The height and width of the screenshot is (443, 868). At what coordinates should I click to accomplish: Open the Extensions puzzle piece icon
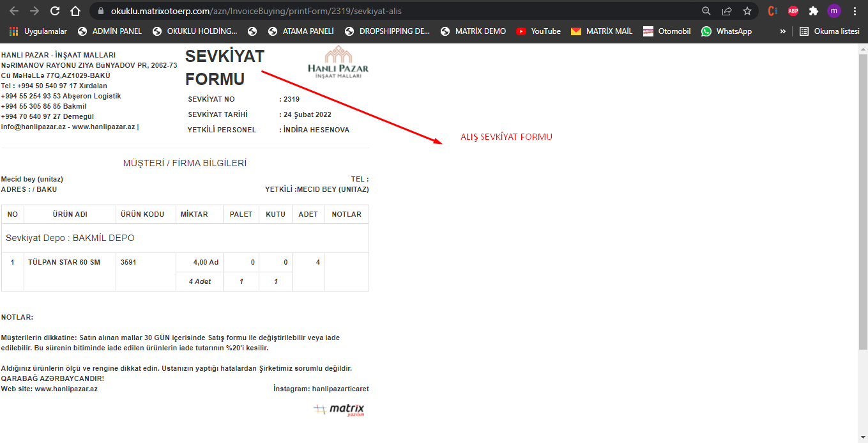coord(813,11)
